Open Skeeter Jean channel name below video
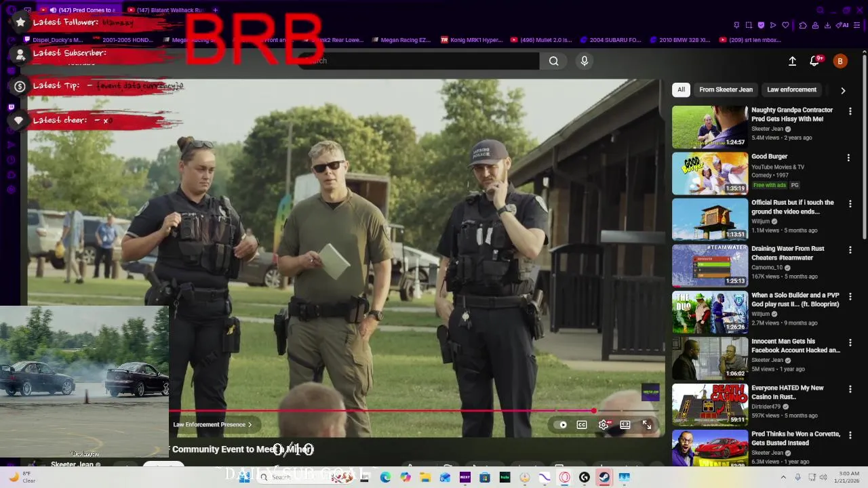Image resolution: width=868 pixels, height=488 pixels. click(72, 465)
